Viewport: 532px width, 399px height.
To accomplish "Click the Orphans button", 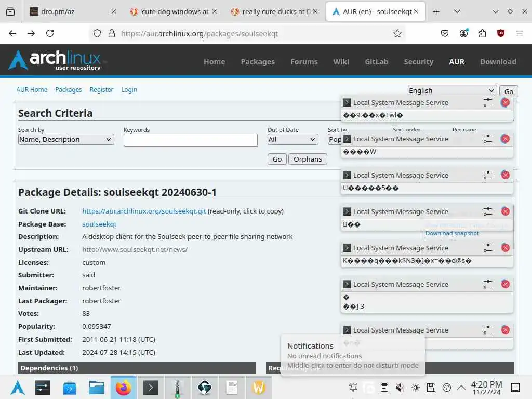I will coord(308,159).
